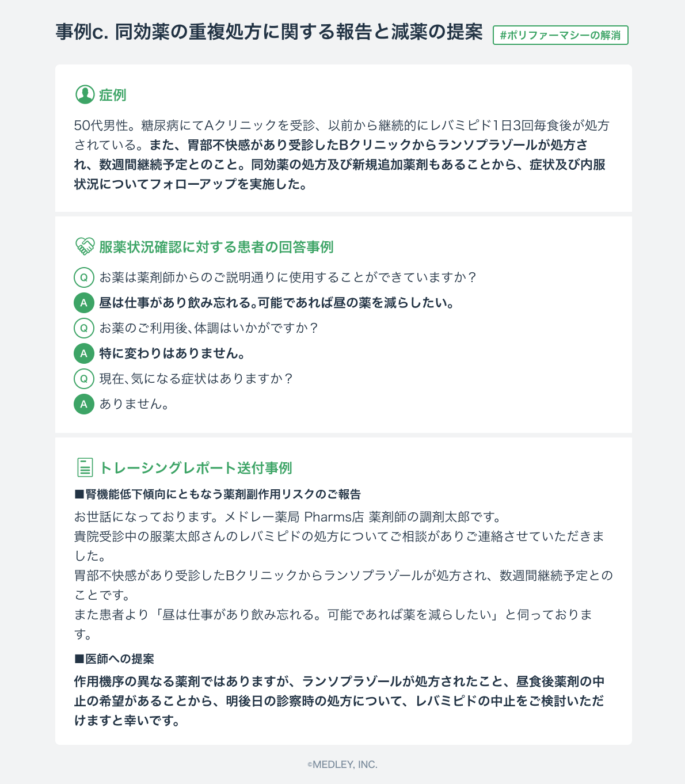Select the #ポリファーマシーの解消 tag
Image resolution: width=685 pixels, height=784 pixels.
561,35
